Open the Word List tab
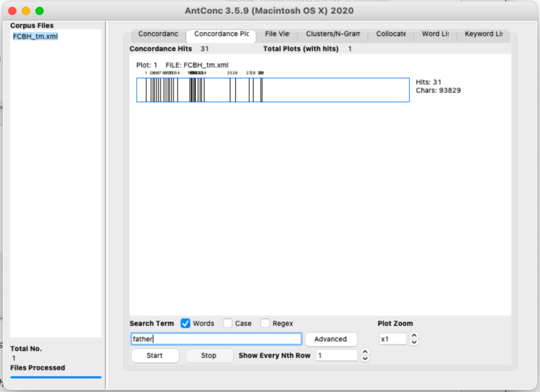The image size is (540, 392). click(x=435, y=34)
